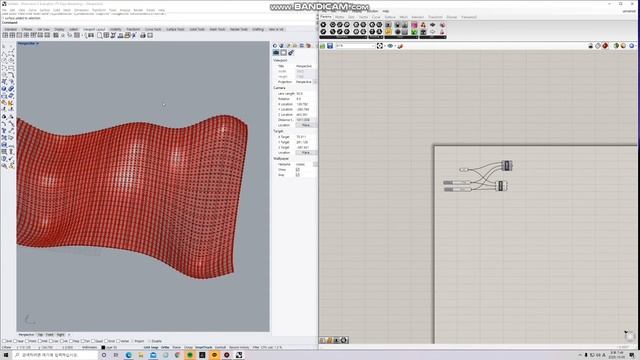Click the camera Location Place button

click(x=305, y=125)
